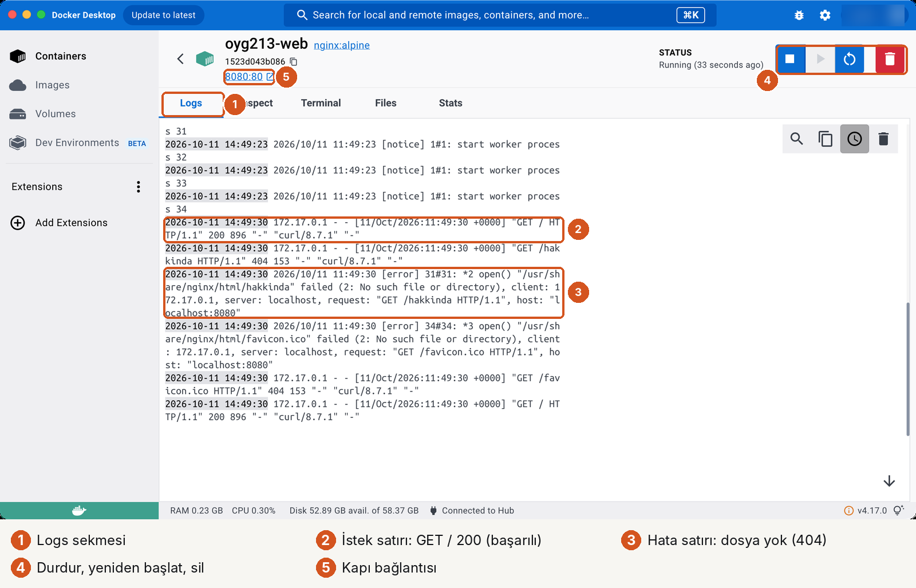Switch to the Files tab
916x588 pixels.
(385, 103)
